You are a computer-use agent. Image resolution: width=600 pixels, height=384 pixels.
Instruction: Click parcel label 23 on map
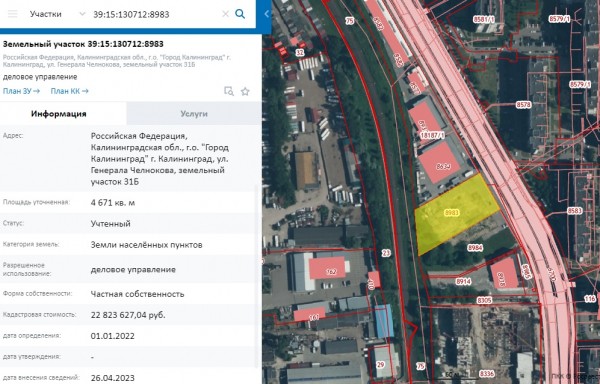tap(386, 253)
